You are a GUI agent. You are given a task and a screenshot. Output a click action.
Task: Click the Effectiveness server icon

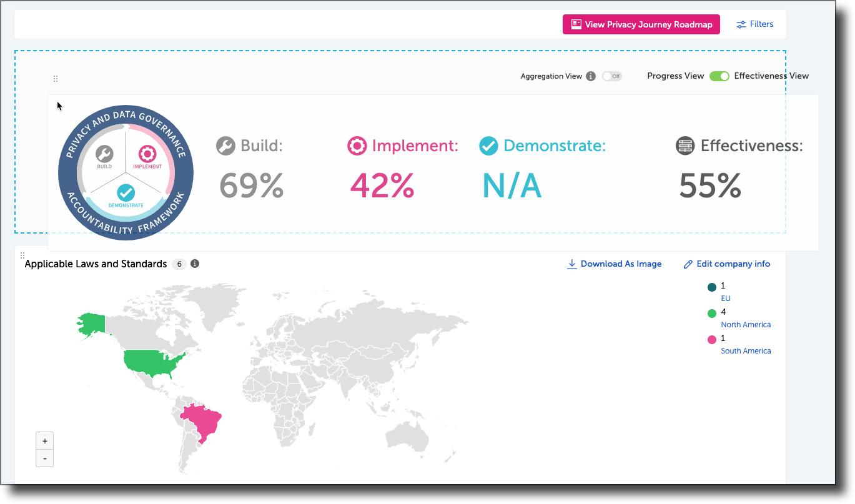tap(684, 145)
